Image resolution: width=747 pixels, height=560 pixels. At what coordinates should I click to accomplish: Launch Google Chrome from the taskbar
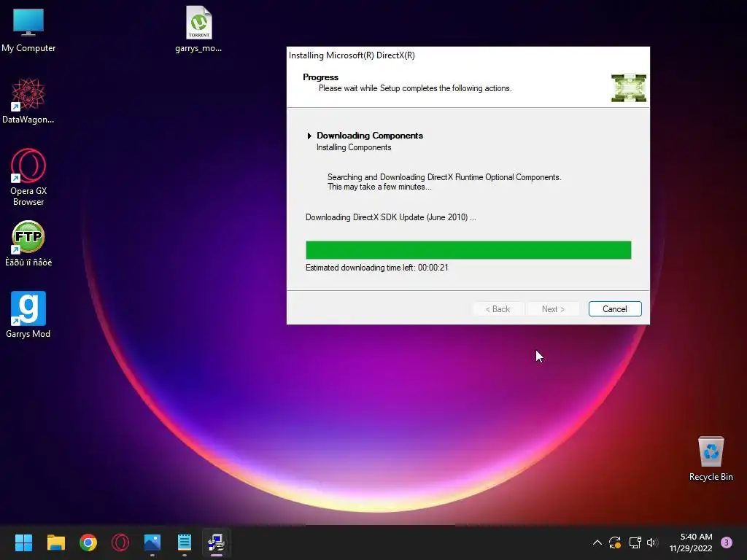[x=88, y=542]
